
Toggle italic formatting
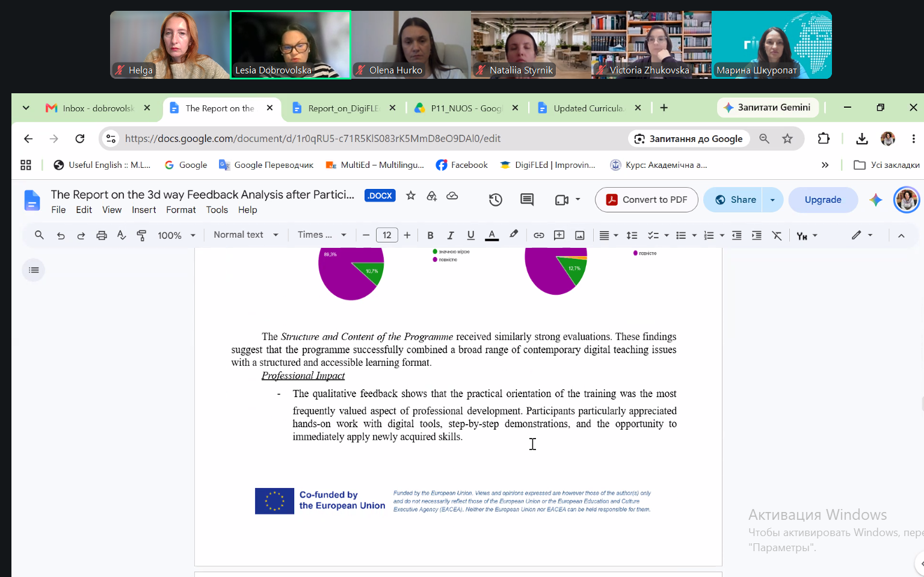(x=450, y=235)
